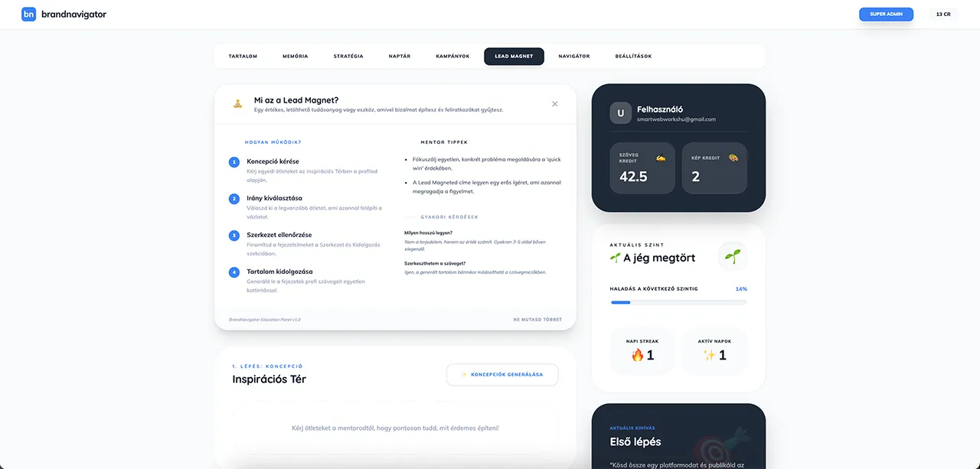Select step 1 Koncepció kérése
This screenshot has height=469, width=980.
pos(273,161)
